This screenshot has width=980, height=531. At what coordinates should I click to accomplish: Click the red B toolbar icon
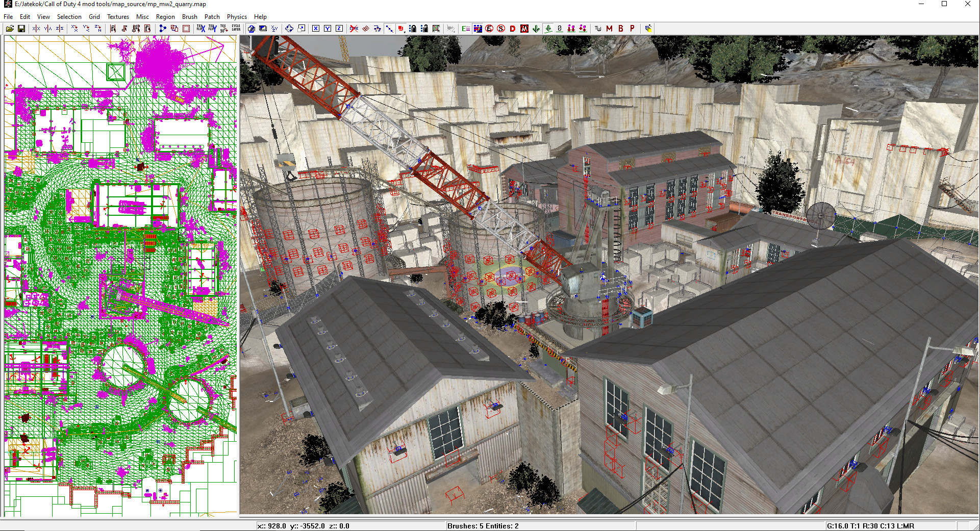click(621, 29)
